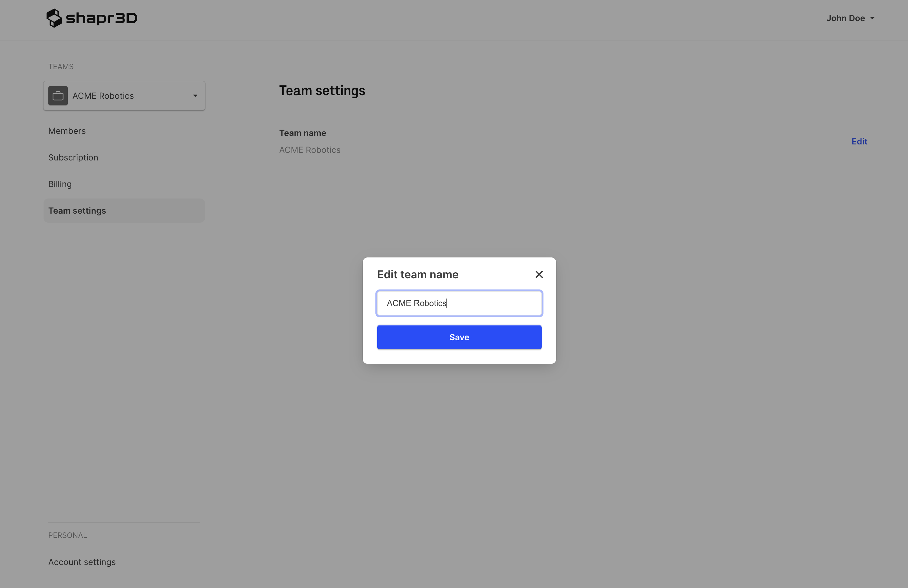The height and width of the screenshot is (588, 908).
Task: Save the edited team name
Action: (x=459, y=337)
